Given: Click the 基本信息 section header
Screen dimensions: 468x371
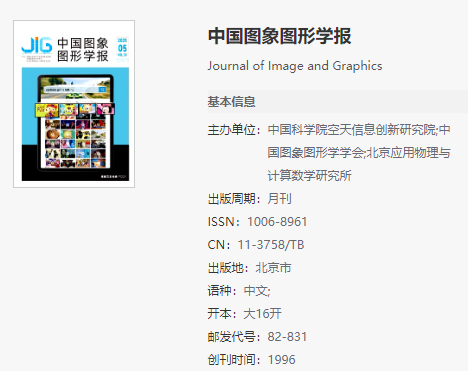Looking at the screenshot, I should point(231,102).
